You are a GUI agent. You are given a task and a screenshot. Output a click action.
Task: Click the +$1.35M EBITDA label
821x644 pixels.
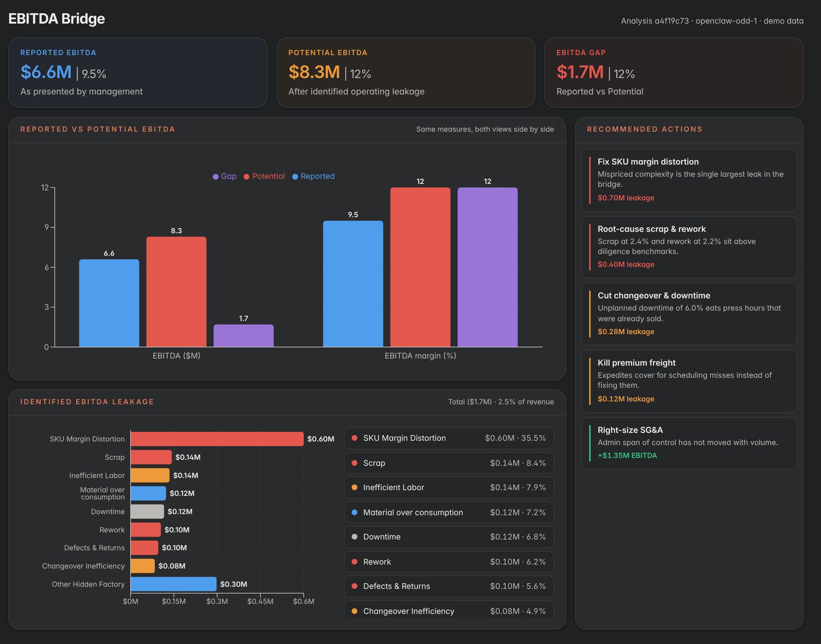click(x=627, y=455)
